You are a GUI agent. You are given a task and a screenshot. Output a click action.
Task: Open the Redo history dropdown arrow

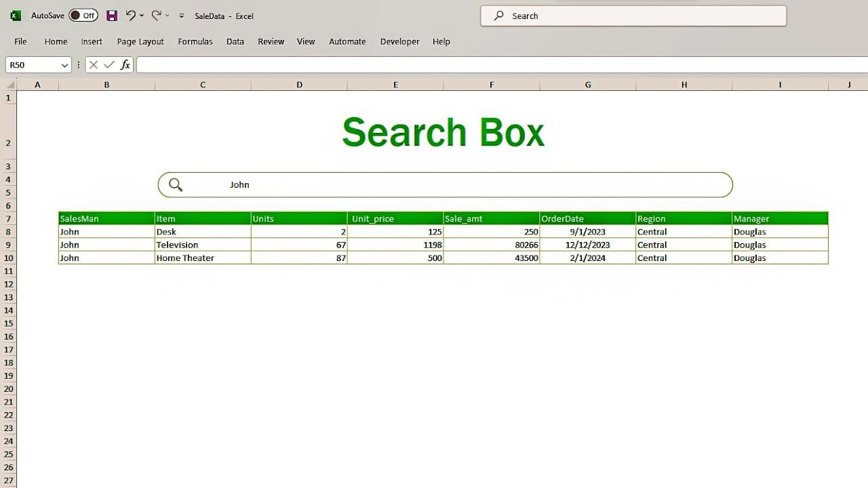click(x=167, y=16)
